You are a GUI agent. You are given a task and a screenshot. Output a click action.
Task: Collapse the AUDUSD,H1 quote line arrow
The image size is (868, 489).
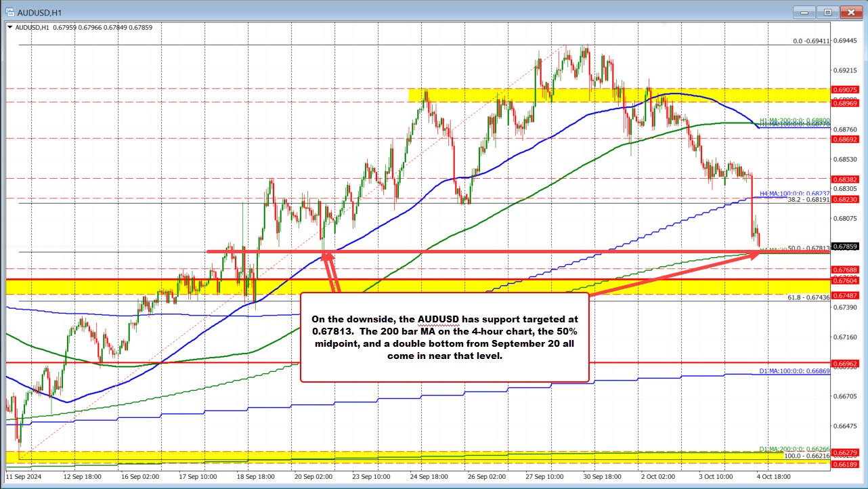click(9, 28)
